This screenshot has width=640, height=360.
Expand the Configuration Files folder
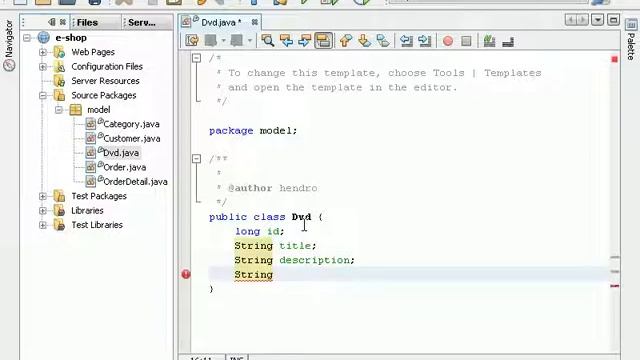(x=42, y=67)
